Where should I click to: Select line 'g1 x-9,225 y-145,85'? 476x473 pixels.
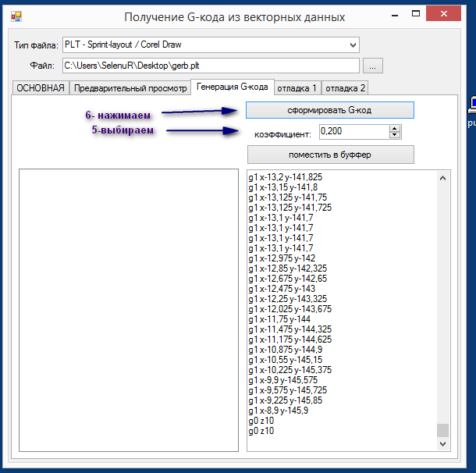[286, 400]
